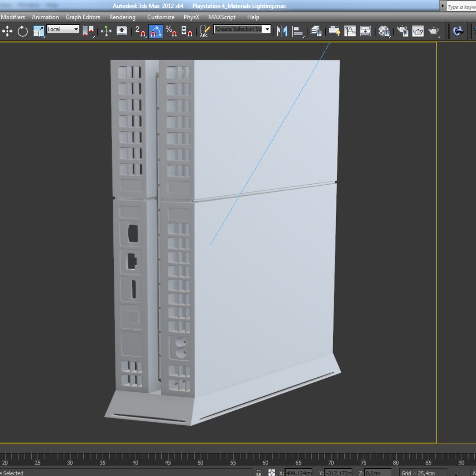476x476 pixels.
Task: Click the Align tool icon
Action: tap(298, 31)
